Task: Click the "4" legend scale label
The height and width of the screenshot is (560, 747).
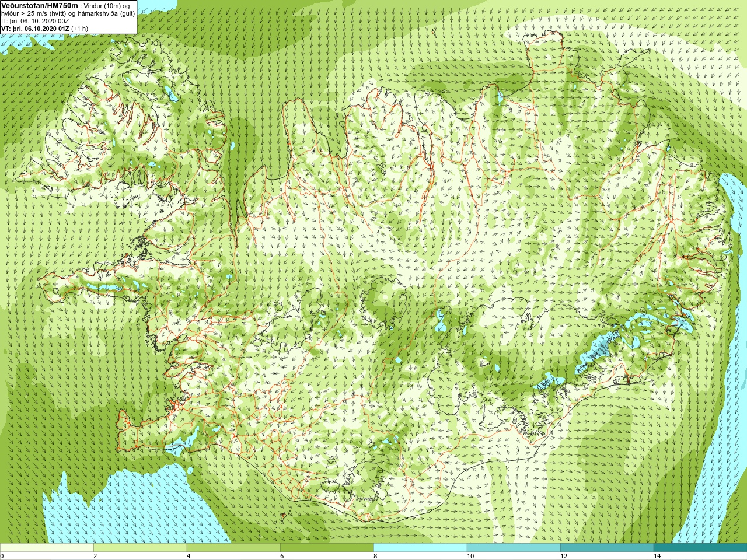Action: click(x=189, y=556)
